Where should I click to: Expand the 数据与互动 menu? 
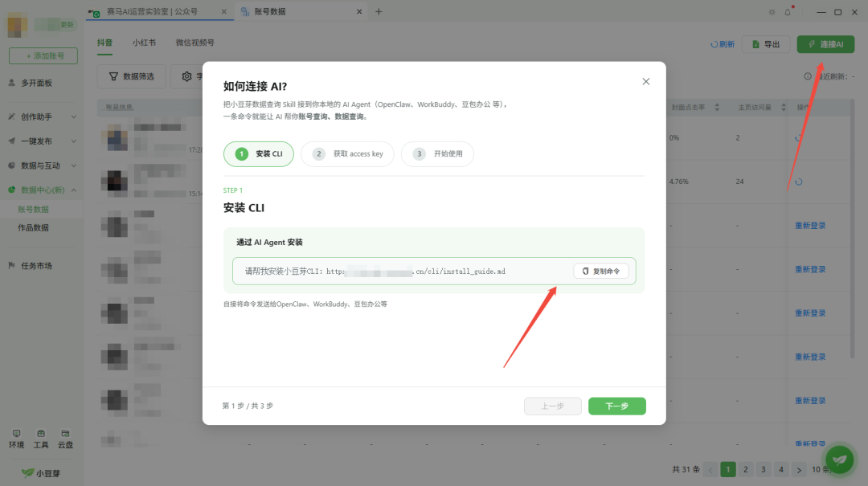(x=42, y=165)
